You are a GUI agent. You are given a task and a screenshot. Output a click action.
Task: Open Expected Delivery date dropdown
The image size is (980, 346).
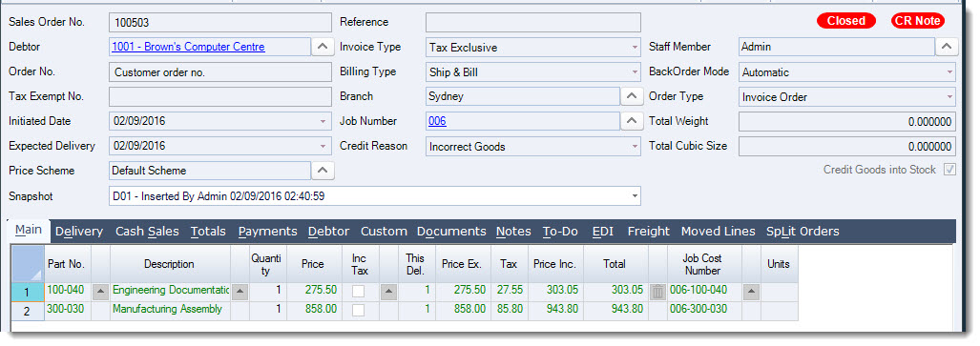coord(323,146)
